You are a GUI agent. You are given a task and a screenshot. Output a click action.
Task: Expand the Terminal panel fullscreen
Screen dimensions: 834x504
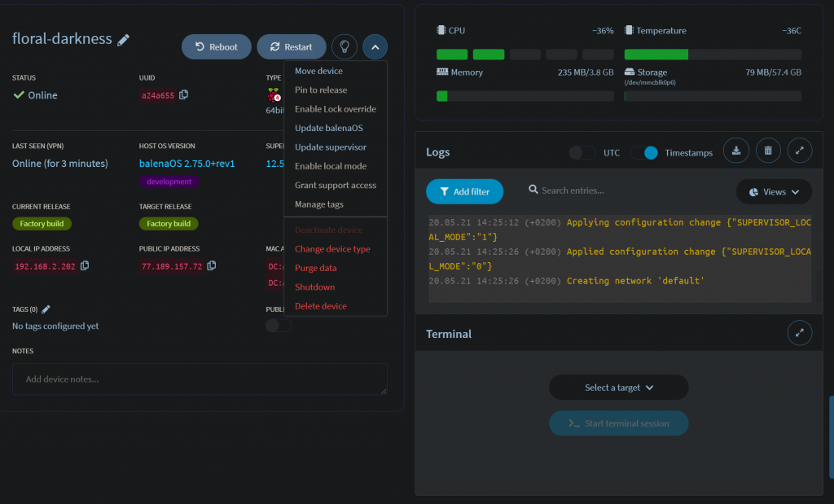(800, 333)
